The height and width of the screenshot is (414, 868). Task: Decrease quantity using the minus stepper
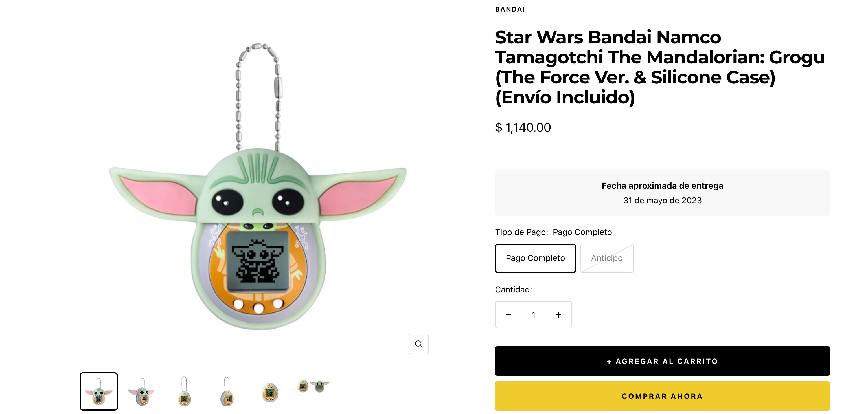point(508,315)
